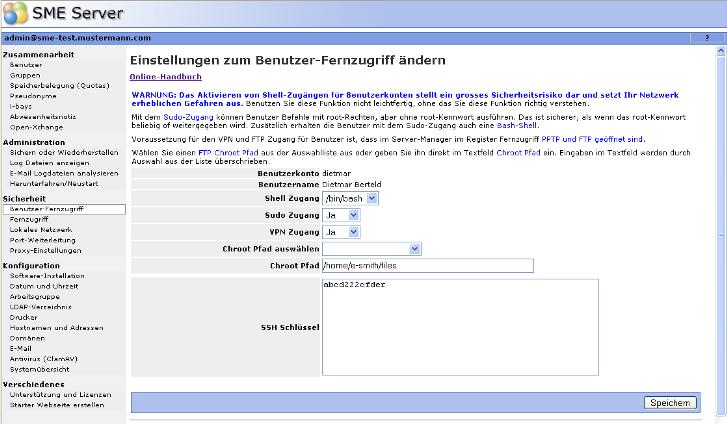This screenshot has width=727, height=424.
Task: Click the SME Server logo icon
Action: [16, 14]
